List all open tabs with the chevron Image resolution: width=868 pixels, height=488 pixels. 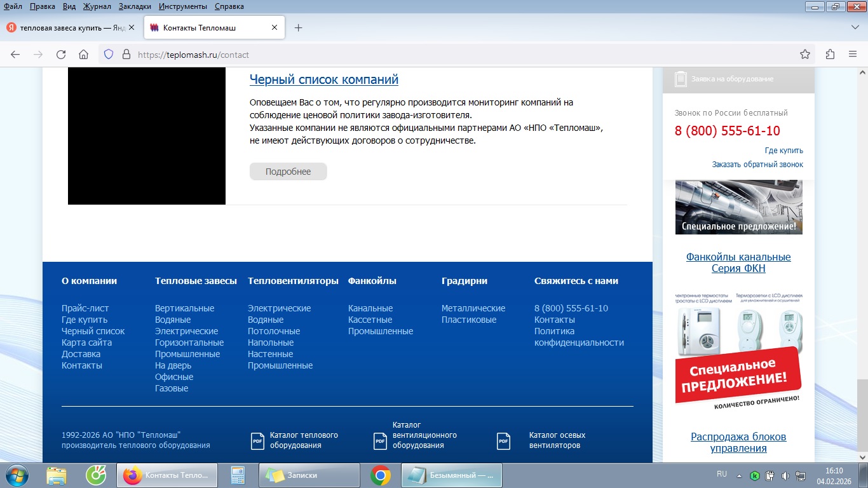point(855,28)
